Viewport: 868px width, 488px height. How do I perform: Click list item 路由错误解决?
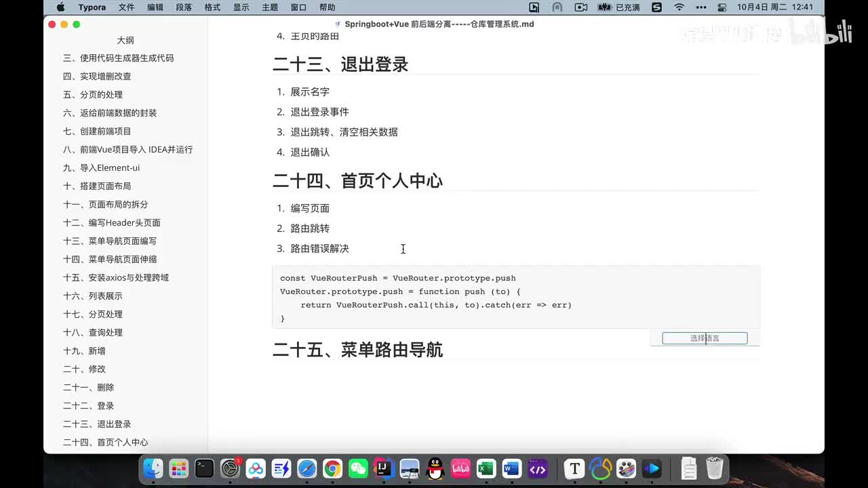[320, 249]
